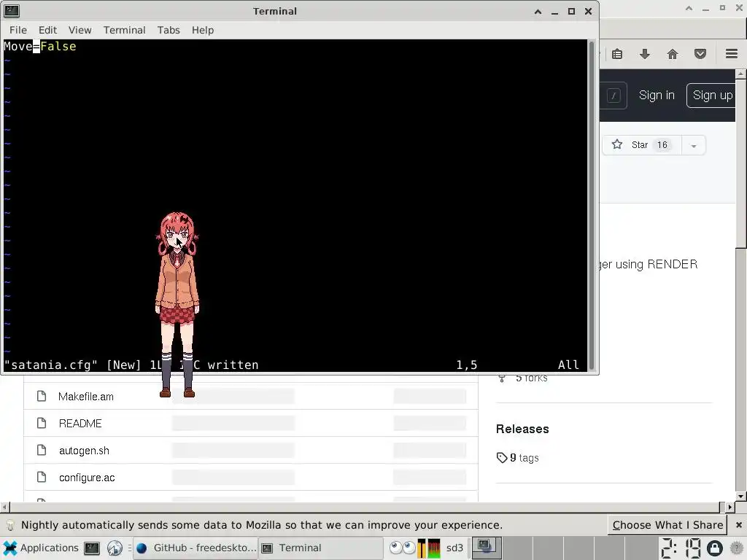Click the lightbulb icon in notification bar
The width and height of the screenshot is (747, 560).
10,525
